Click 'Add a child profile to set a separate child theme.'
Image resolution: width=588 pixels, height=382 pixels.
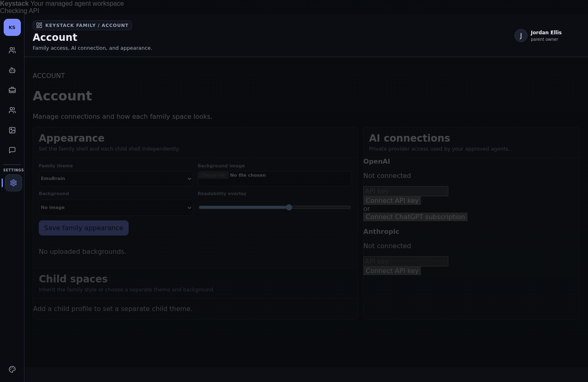[x=113, y=309]
